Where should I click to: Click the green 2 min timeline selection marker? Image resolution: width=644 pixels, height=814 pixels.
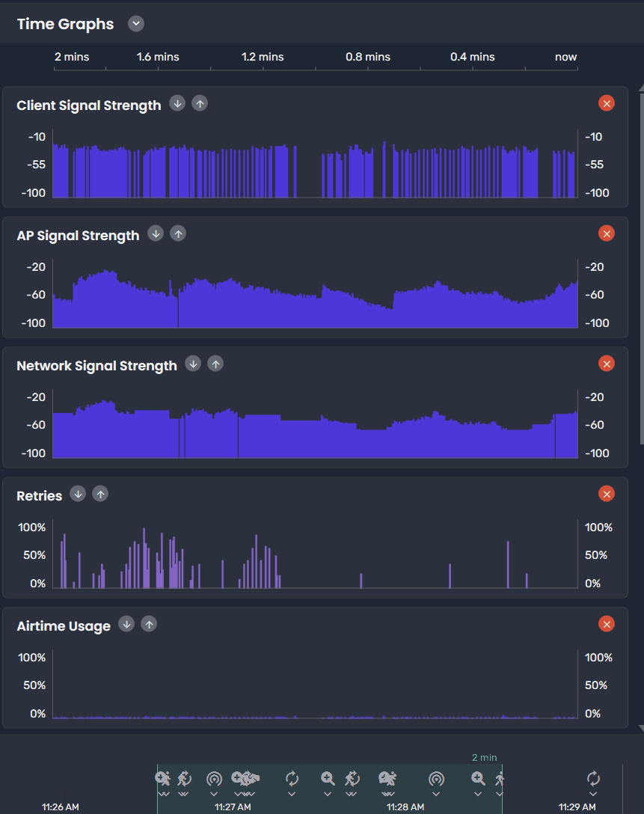coord(484,757)
